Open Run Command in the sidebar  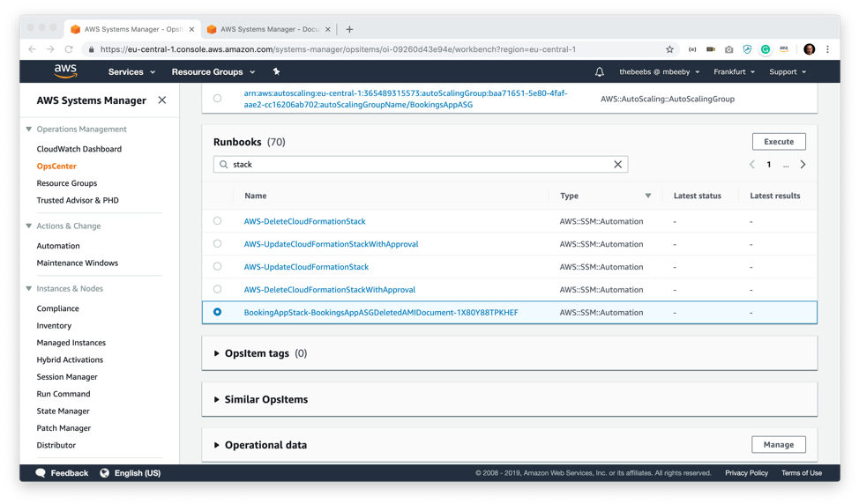(63, 394)
